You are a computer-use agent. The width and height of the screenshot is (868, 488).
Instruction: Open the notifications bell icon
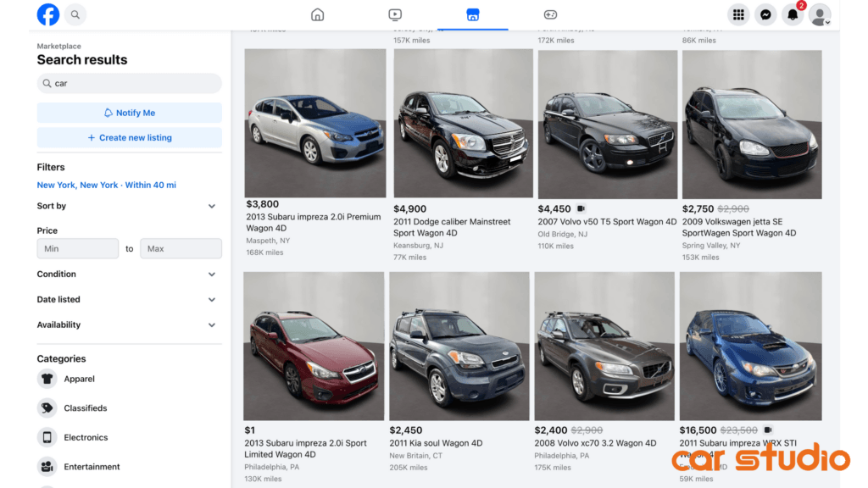point(793,15)
